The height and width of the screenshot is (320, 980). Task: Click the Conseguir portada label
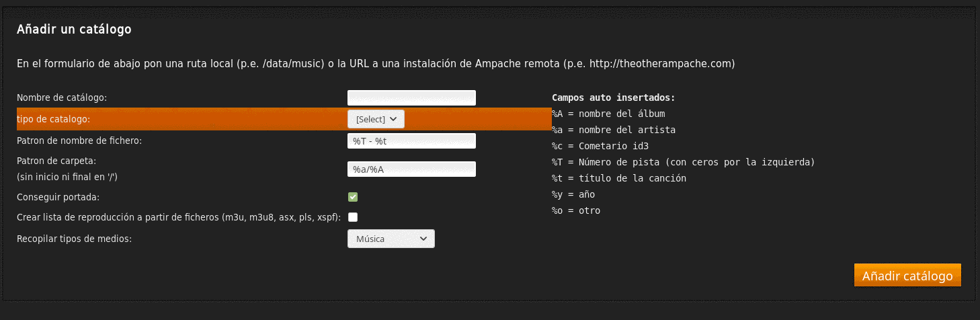[58, 197]
